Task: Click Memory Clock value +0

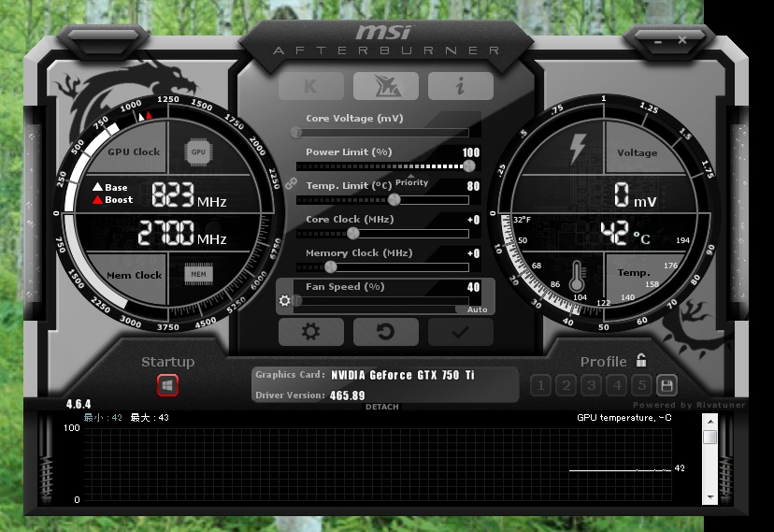Action: click(473, 253)
